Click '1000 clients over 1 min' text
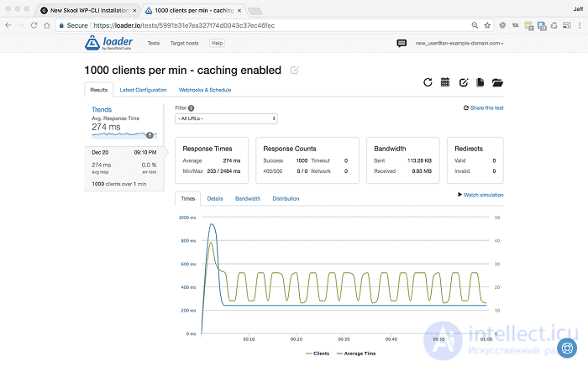588x367 pixels. pyautogui.click(x=119, y=184)
